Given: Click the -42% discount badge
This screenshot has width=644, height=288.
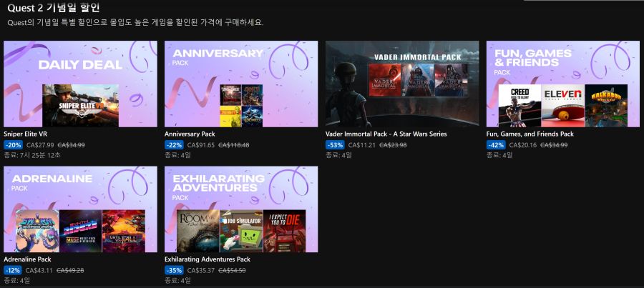Looking at the screenshot, I should (x=496, y=145).
